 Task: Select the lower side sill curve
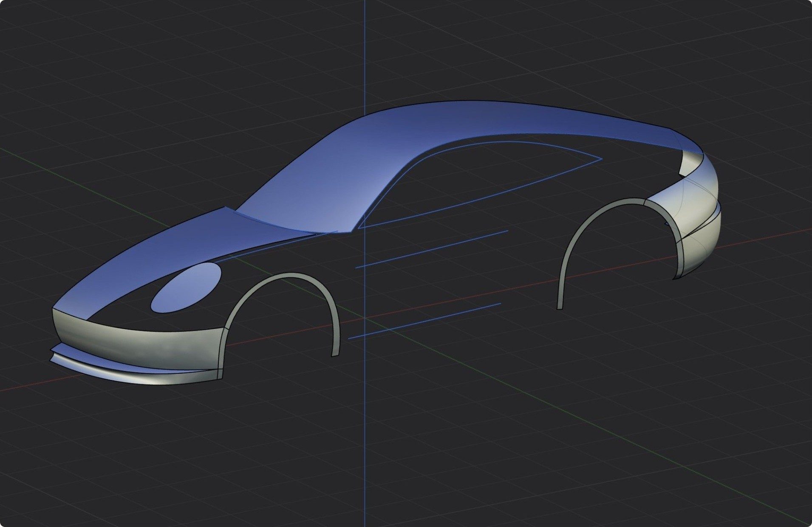pos(424,321)
